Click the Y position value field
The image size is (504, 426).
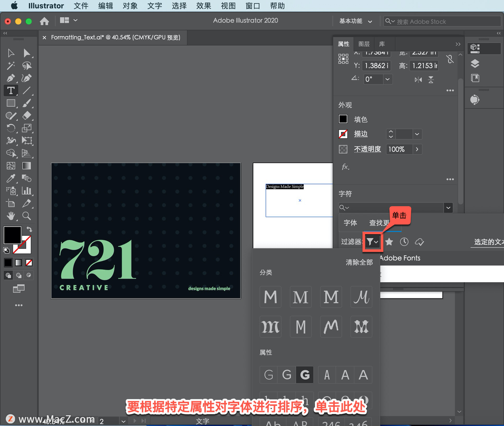click(376, 65)
